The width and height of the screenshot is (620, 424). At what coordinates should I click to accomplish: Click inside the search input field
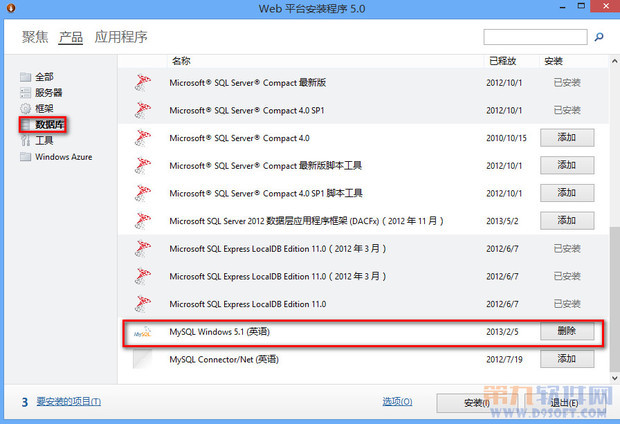(x=535, y=37)
